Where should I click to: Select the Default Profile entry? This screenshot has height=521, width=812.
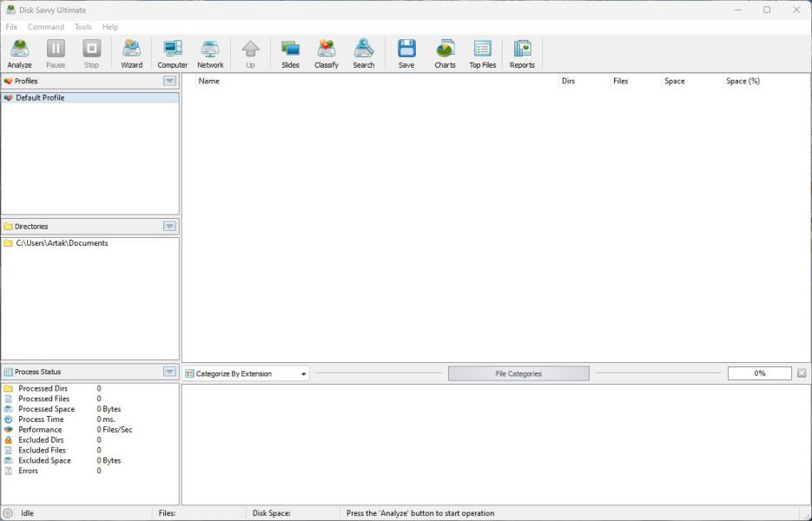(x=40, y=98)
